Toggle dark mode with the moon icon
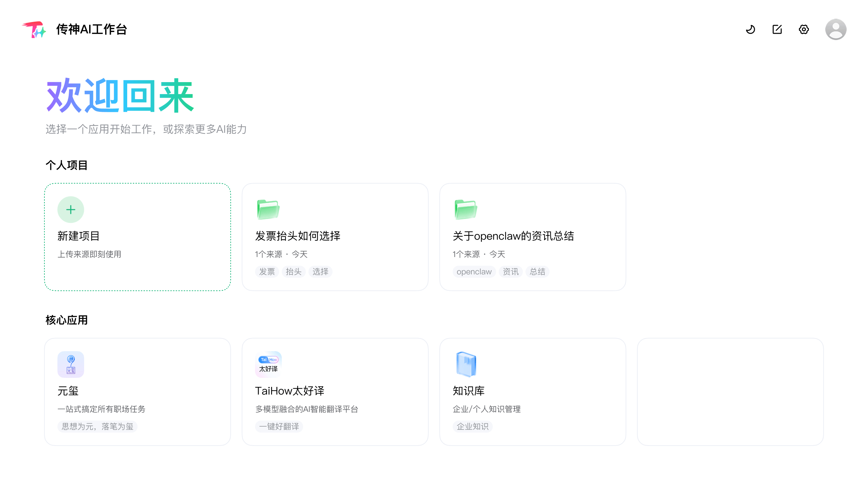Screen dimensions: 868x486 (x=750, y=29)
